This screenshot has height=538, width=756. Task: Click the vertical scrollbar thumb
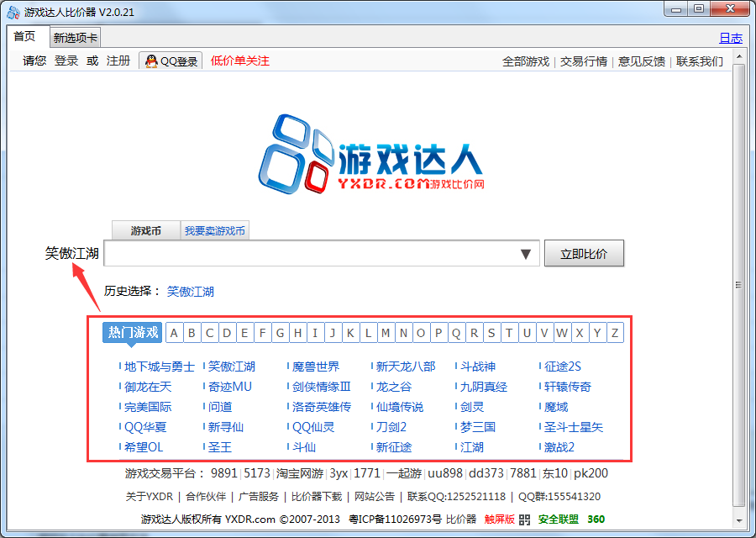(738, 285)
